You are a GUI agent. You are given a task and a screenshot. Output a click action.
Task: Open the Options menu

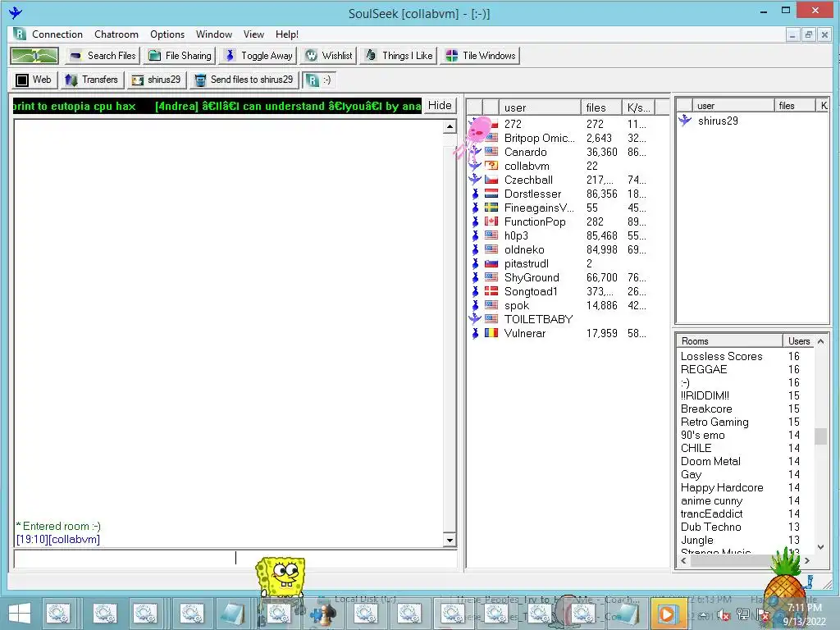click(x=167, y=34)
